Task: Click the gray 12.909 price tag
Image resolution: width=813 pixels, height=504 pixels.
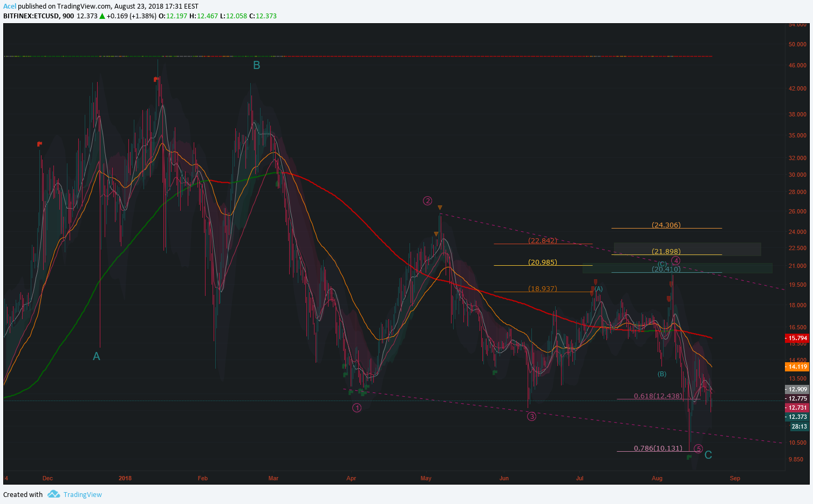Action: [797, 389]
